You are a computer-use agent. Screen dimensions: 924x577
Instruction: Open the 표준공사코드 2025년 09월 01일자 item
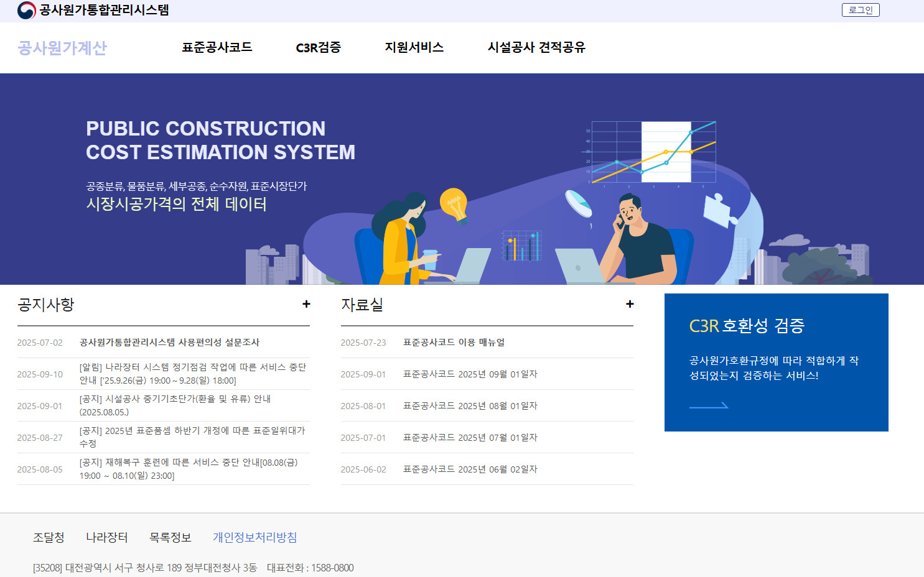(x=470, y=374)
